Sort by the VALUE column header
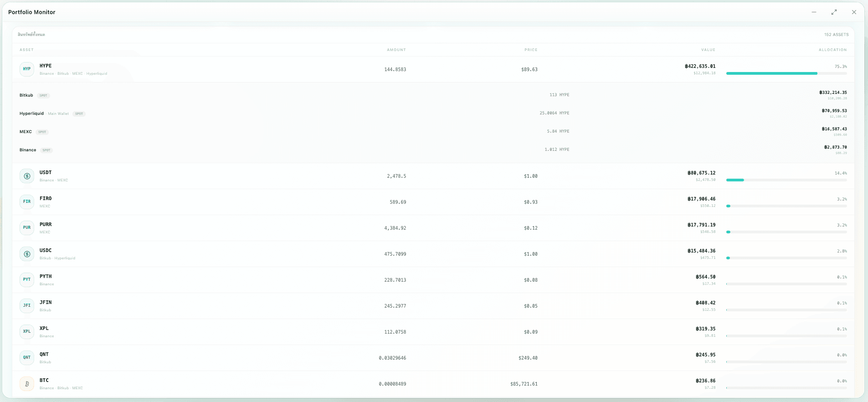 pos(708,50)
